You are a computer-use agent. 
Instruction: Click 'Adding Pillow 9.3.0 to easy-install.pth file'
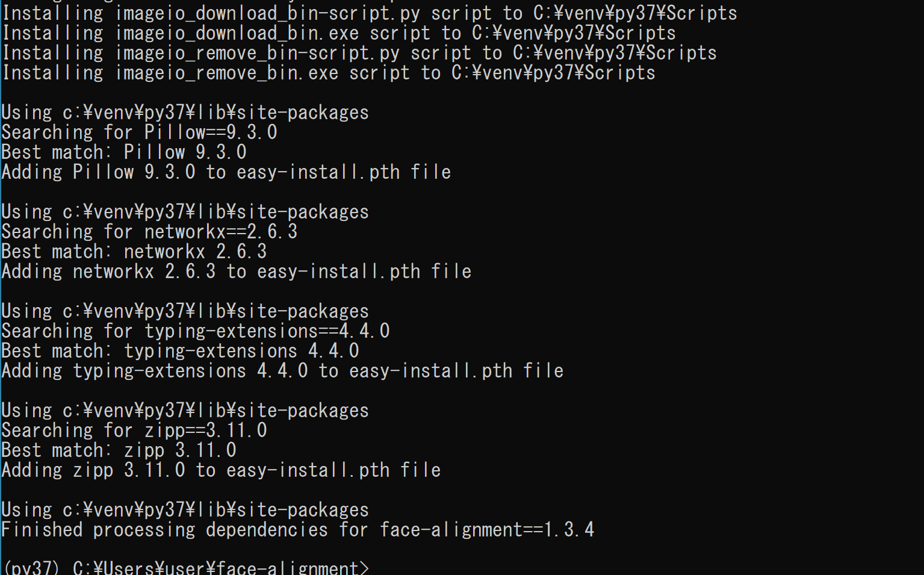pyautogui.click(x=226, y=172)
